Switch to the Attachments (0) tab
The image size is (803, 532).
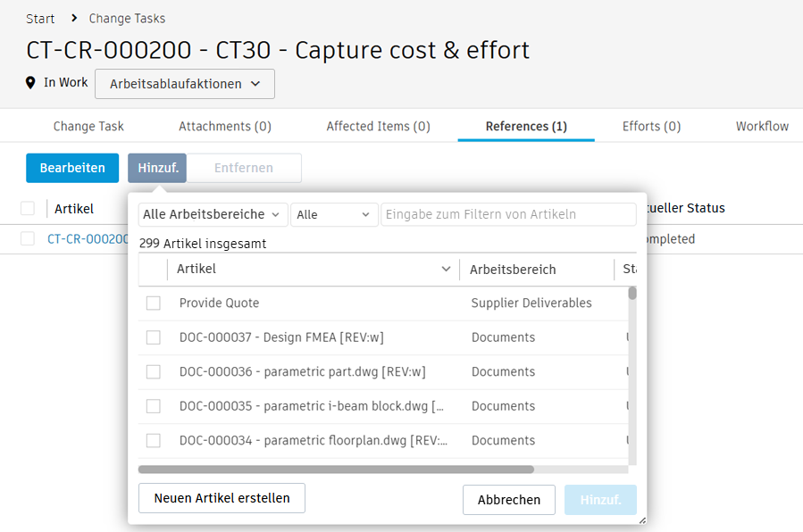[x=225, y=127]
